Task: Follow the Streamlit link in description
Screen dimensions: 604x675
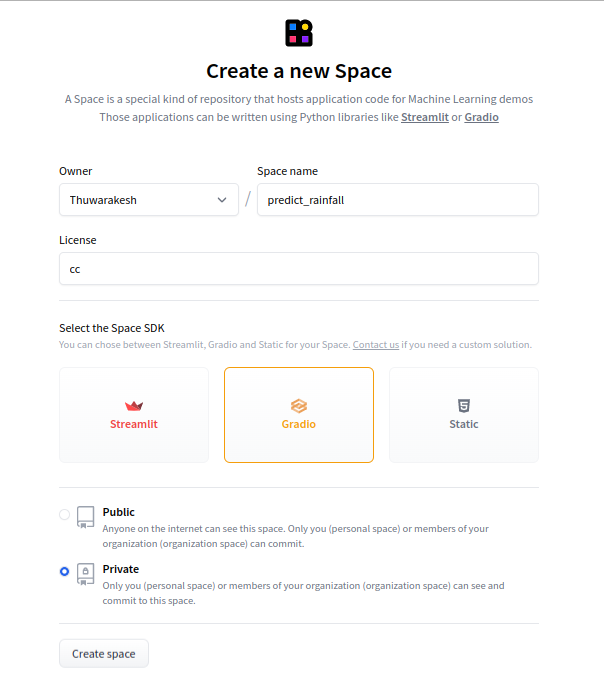Action: 425,117
